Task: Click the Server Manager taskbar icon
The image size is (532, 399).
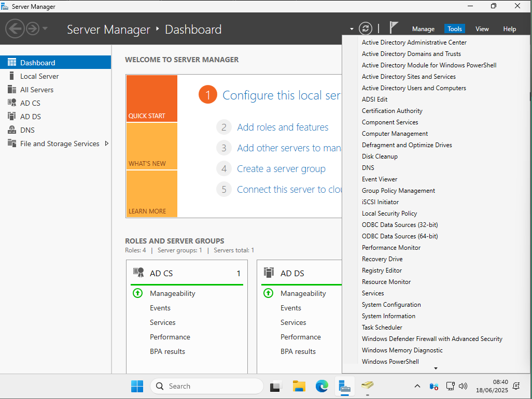Action: [x=344, y=387]
